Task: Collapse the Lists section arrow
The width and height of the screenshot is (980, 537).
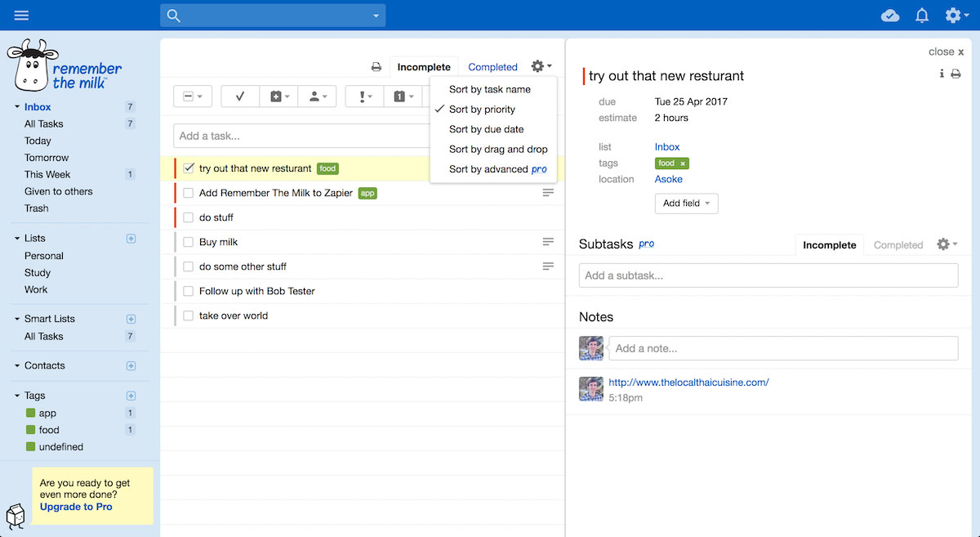Action: click(x=16, y=239)
